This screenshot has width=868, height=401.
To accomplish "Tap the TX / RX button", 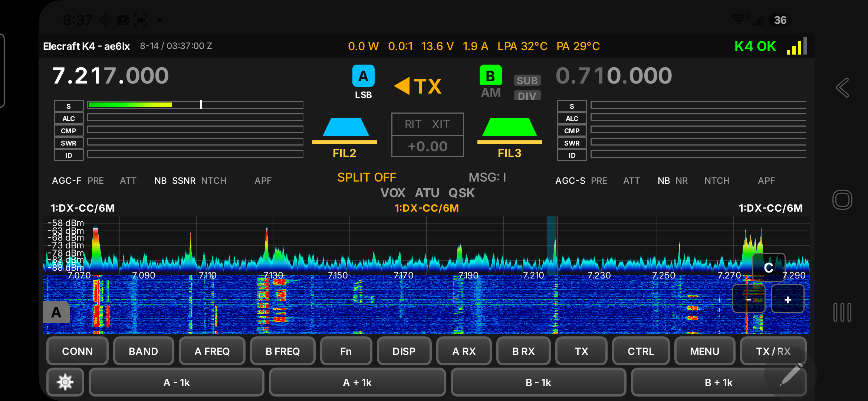I will pyautogui.click(x=773, y=351).
